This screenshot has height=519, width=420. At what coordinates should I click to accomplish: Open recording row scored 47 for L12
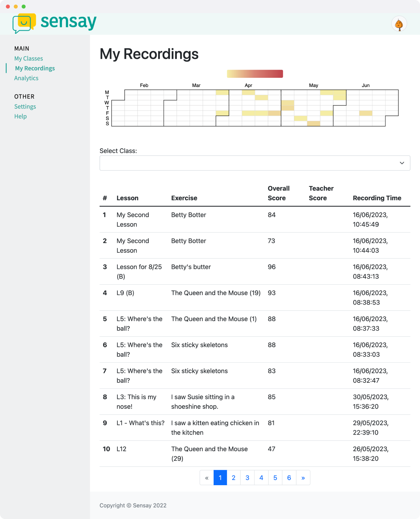[x=255, y=454]
